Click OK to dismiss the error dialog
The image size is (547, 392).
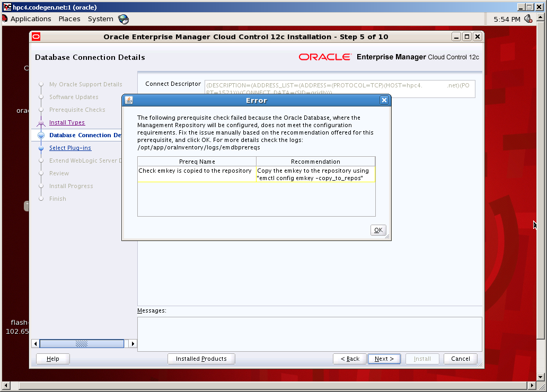[x=378, y=230]
